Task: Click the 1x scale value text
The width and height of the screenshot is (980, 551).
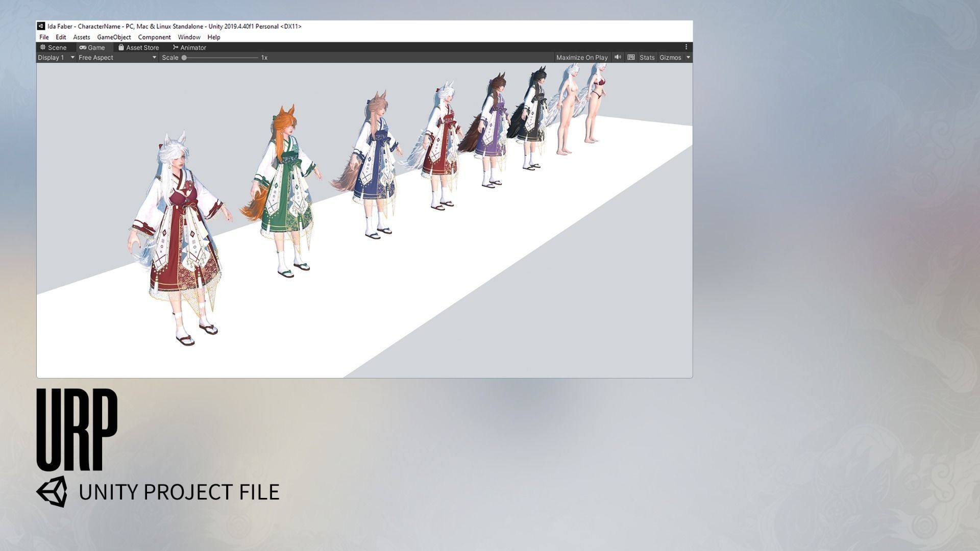Action: (264, 58)
